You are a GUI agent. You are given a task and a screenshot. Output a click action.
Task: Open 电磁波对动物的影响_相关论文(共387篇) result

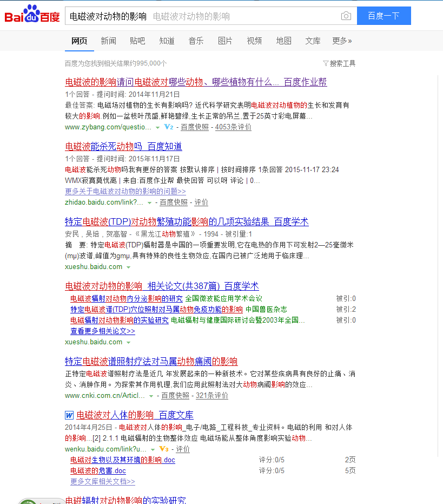tap(162, 286)
